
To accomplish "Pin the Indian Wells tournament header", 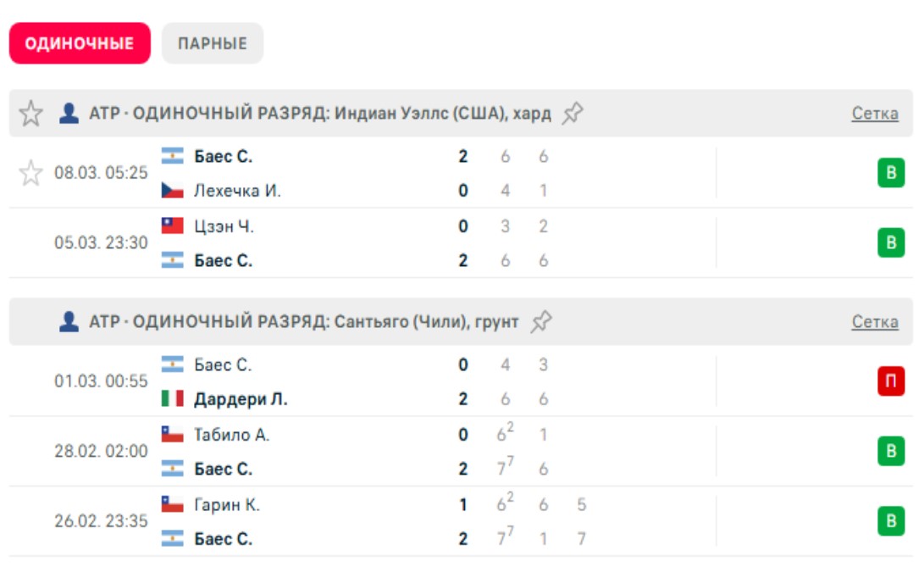I will (x=573, y=114).
